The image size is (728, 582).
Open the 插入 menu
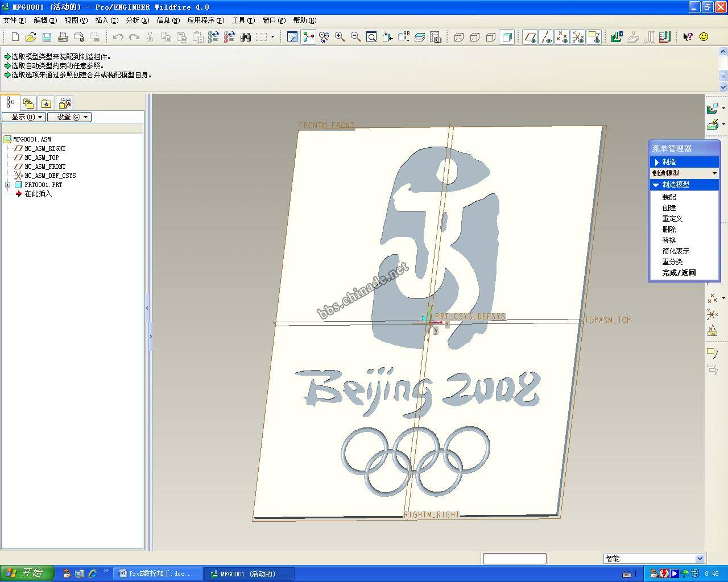pos(107,20)
